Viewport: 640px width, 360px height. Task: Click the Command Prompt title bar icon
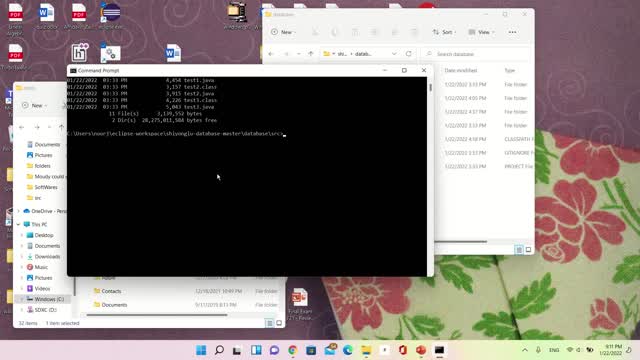pos(73,71)
